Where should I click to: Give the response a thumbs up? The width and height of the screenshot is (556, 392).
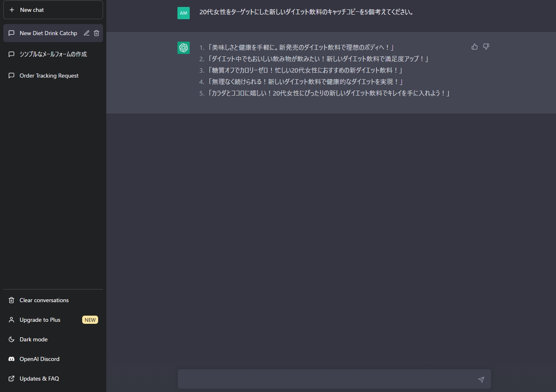[x=475, y=47]
